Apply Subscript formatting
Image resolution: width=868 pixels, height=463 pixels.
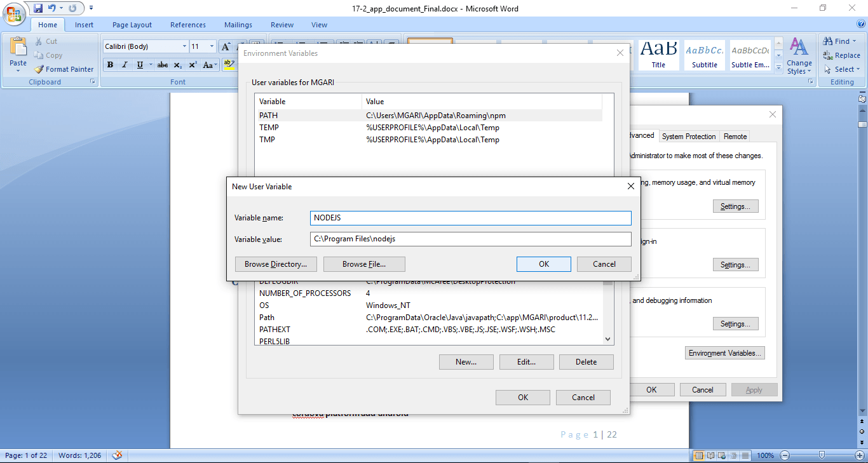coord(178,65)
